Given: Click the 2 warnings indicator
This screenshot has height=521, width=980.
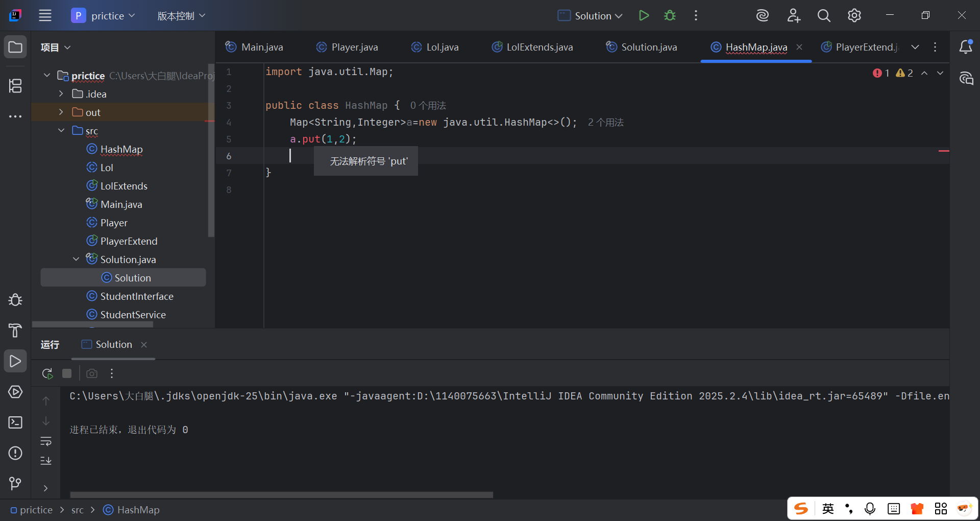Looking at the screenshot, I should [904, 73].
